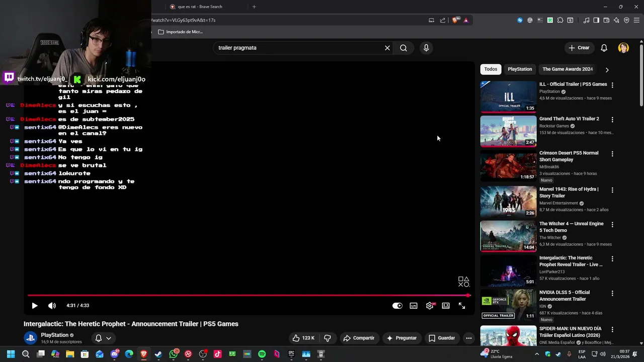The height and width of the screenshot is (362, 644).
Task: Click the Compartir share button
Action: point(359,338)
